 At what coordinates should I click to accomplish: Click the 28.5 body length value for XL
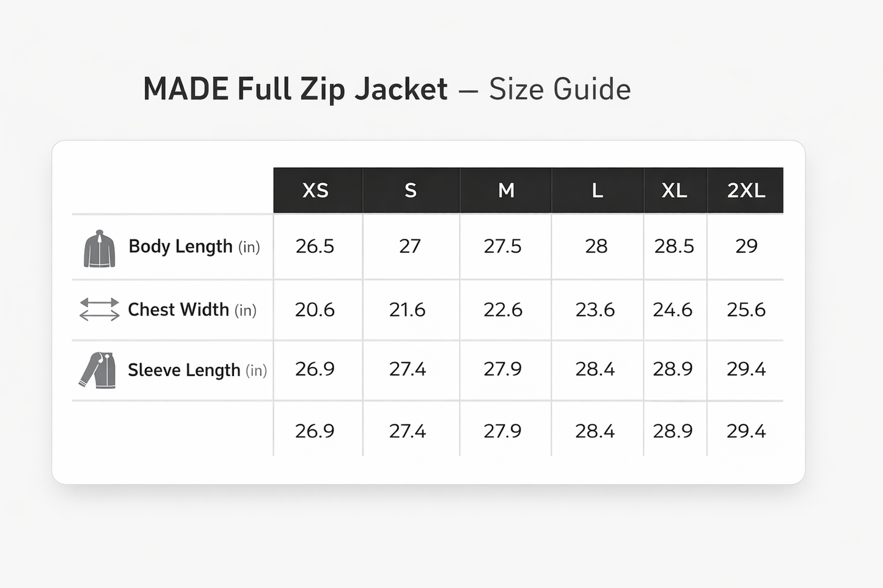pyautogui.click(x=674, y=246)
